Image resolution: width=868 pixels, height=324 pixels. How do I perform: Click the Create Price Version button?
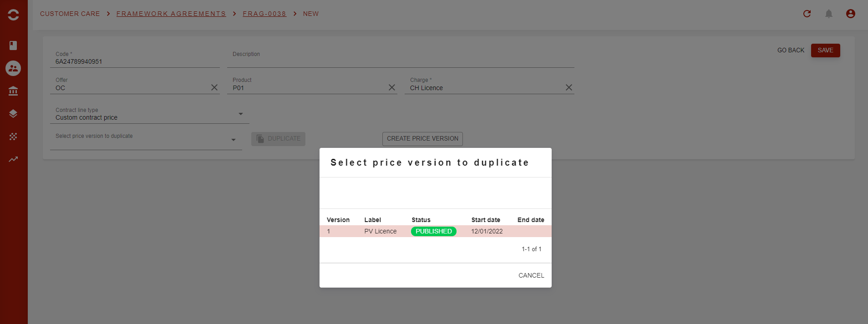click(x=422, y=139)
